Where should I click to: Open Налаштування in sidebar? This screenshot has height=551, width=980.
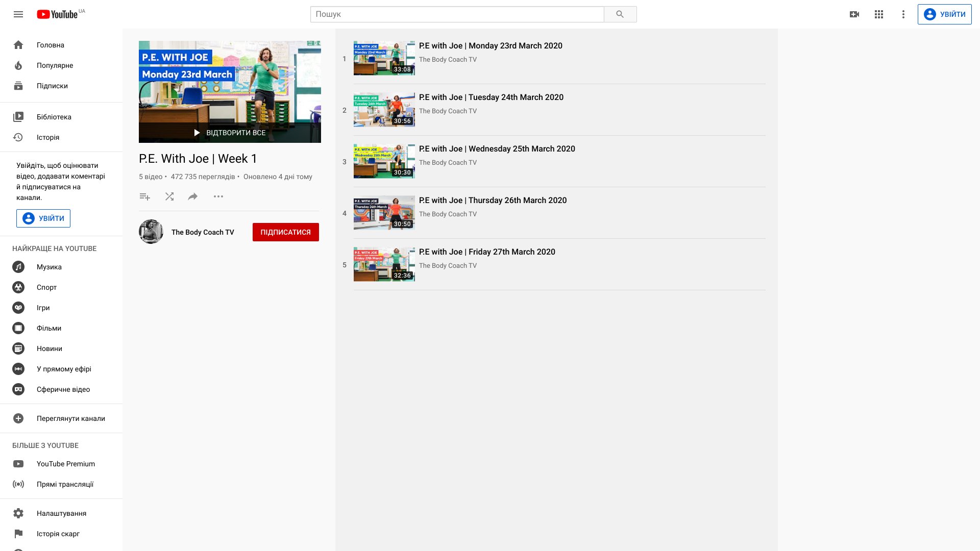pos(61,513)
